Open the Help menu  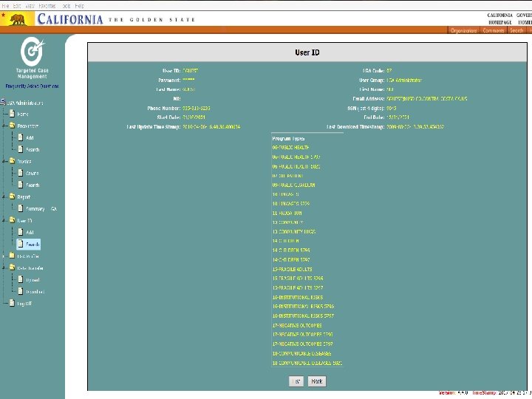(79, 6)
